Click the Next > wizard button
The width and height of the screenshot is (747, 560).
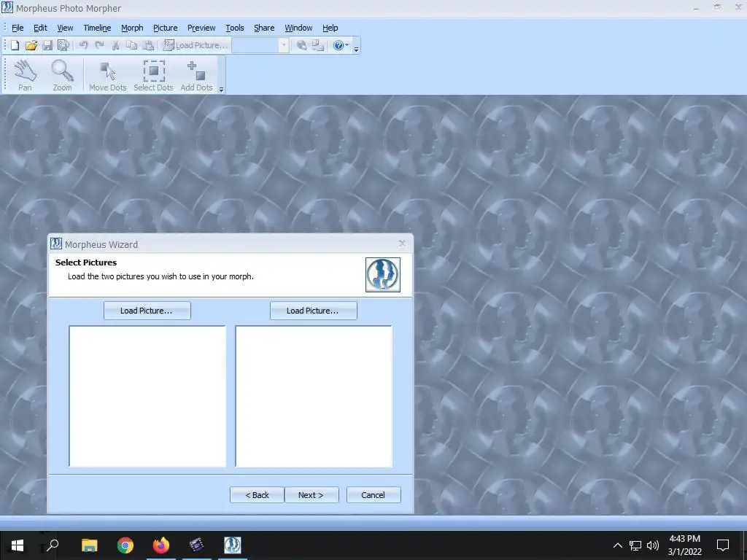pyautogui.click(x=311, y=495)
